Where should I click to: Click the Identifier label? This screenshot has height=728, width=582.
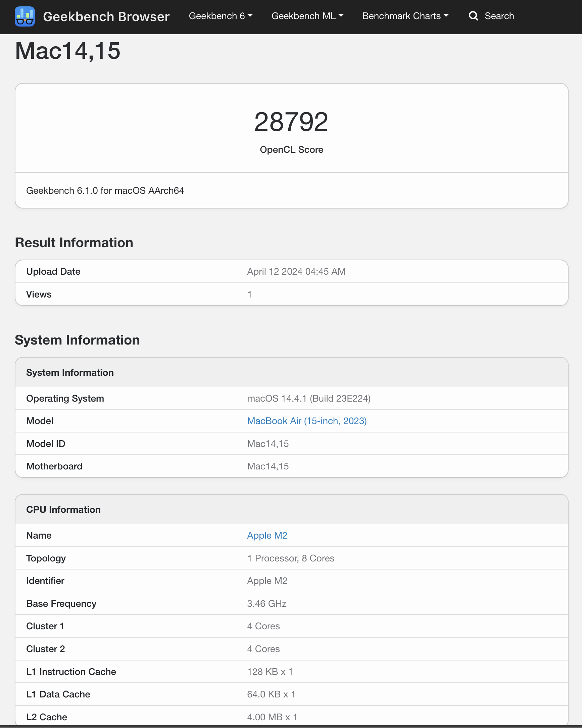pos(45,581)
